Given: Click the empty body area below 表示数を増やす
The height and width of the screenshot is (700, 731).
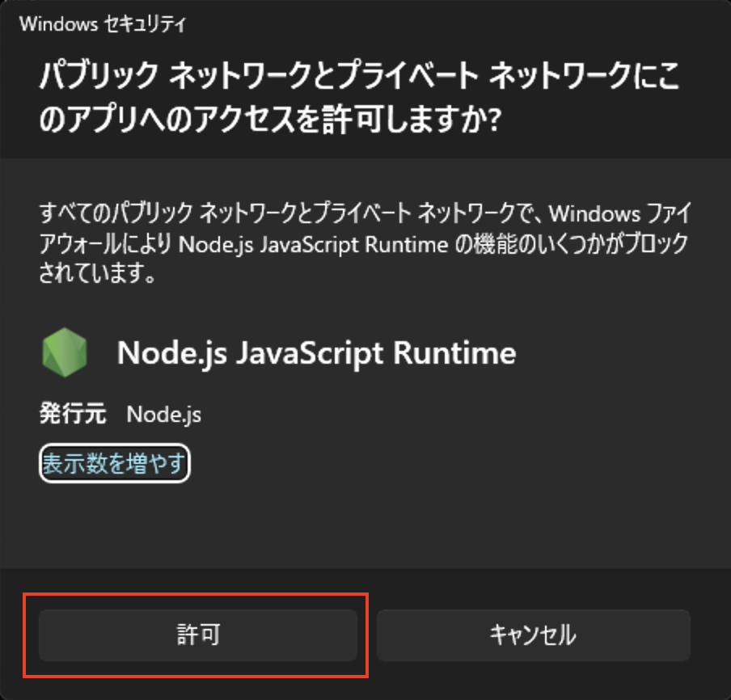Looking at the screenshot, I should coord(364,525).
